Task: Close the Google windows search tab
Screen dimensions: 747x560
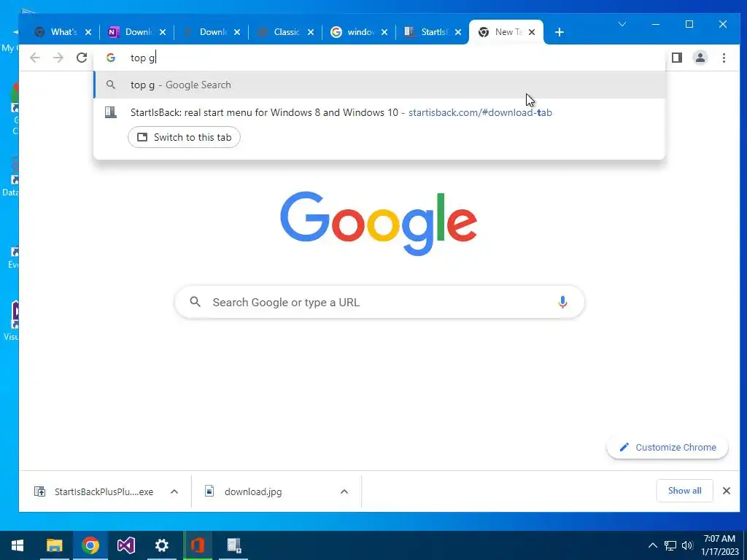Action: (x=384, y=32)
